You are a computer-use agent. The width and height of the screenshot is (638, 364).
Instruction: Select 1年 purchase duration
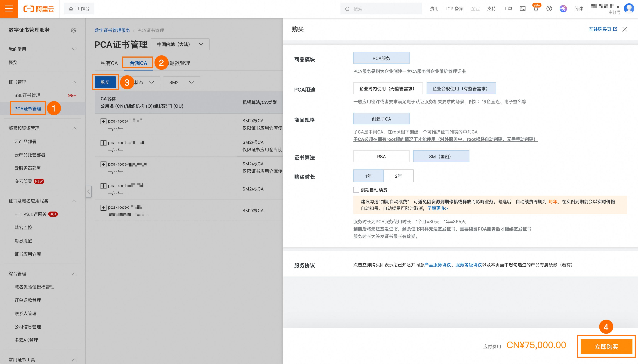[368, 176]
